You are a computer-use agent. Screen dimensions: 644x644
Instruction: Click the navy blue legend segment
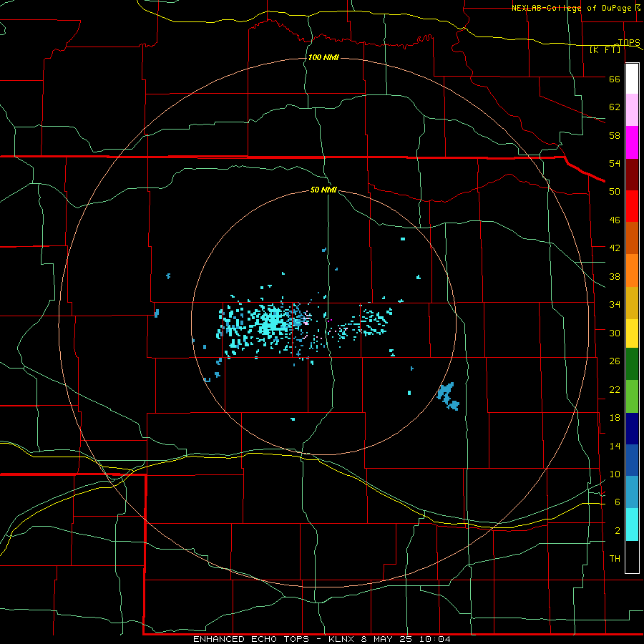point(632,429)
